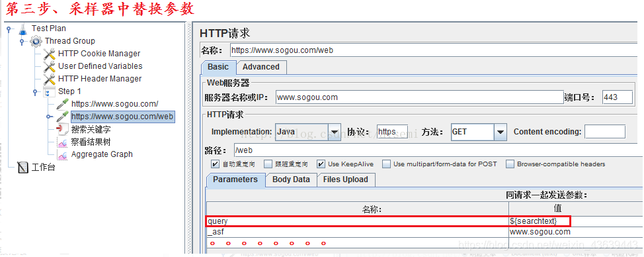Select Aggregate Graph in the tree
This screenshot has width=644, height=257.
(102, 154)
